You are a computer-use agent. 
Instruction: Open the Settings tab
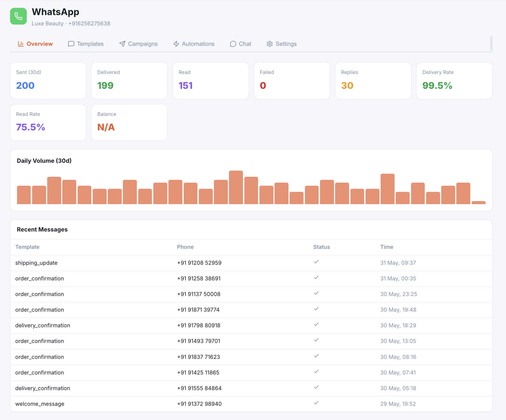click(282, 44)
